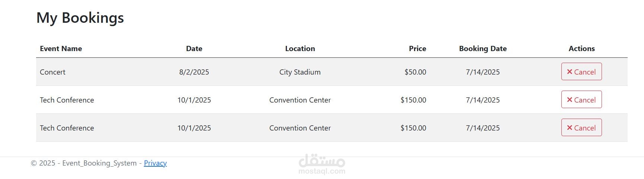Click the X icon in Concert row's Cancel button

(x=569, y=72)
